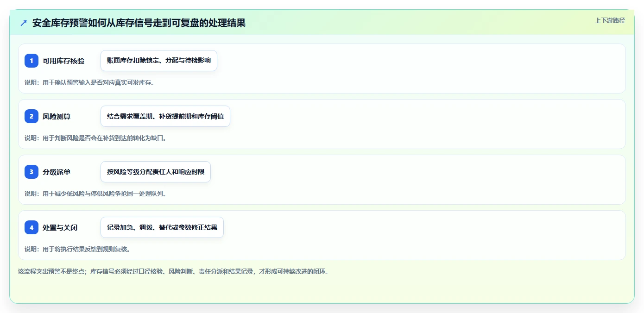Viewport: 644px width, 313px height.
Task: Click the step 2 number badge
Action: pos(32,116)
